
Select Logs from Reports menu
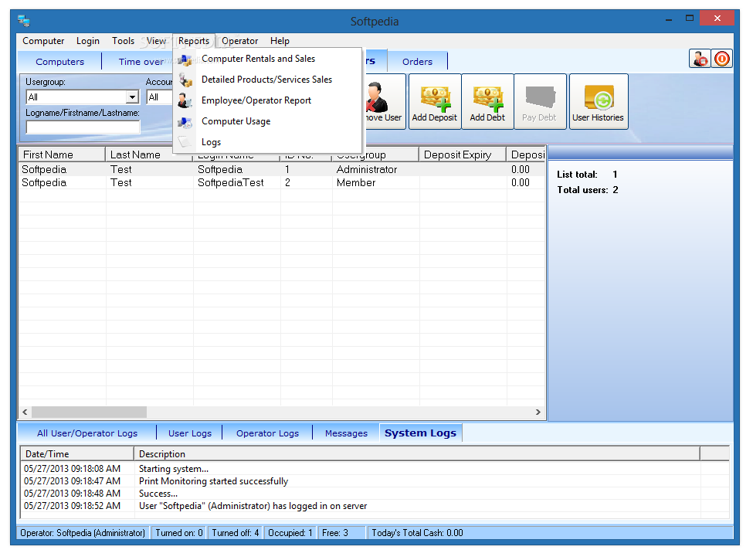pyautogui.click(x=267, y=142)
